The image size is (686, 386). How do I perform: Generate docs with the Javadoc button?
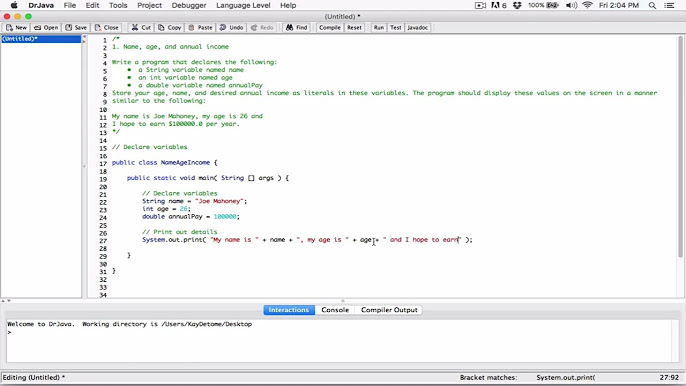[417, 28]
